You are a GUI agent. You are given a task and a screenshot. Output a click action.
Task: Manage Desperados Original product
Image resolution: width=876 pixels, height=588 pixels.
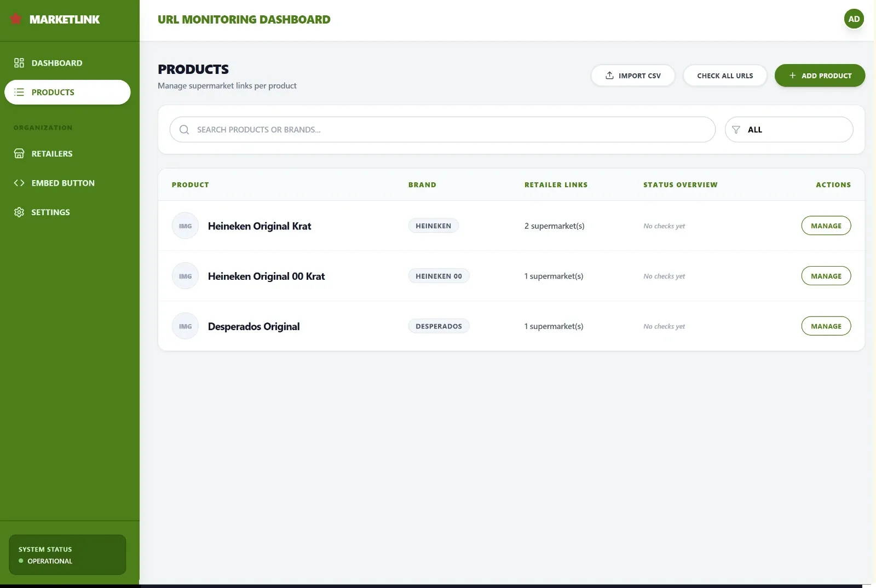point(826,326)
